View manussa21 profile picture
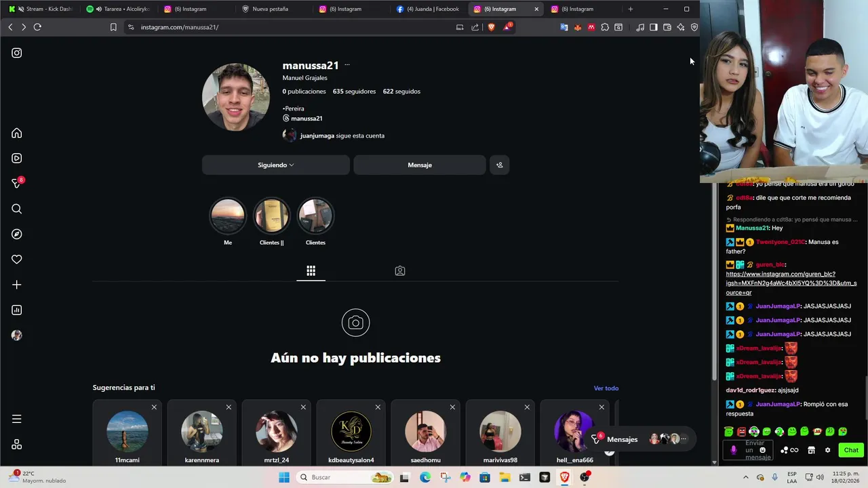This screenshot has height=488, width=868. (x=236, y=97)
